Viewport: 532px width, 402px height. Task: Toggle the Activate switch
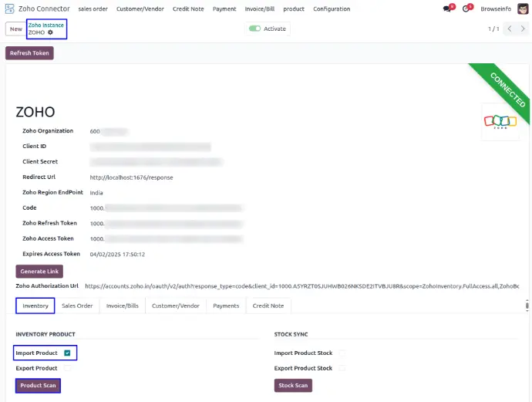(x=254, y=29)
